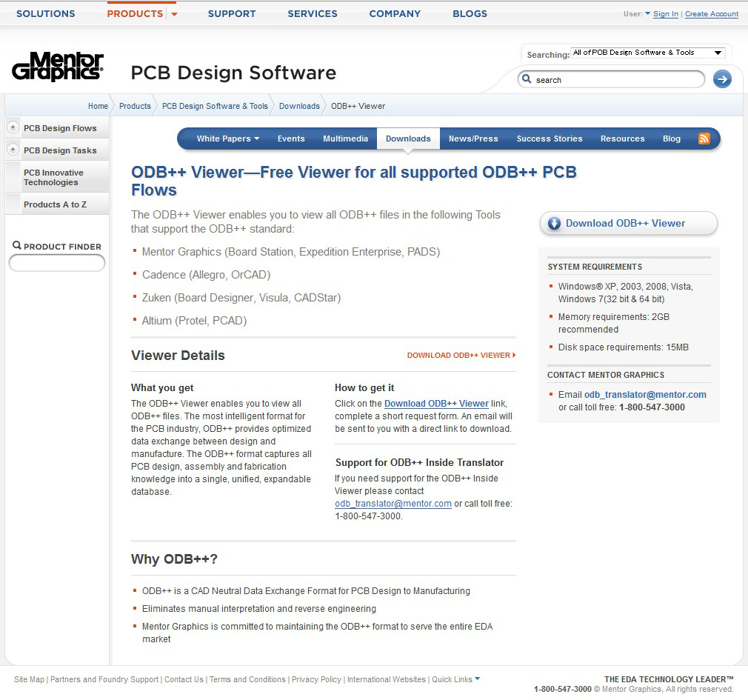
Task: Click the 'Viewer Details' heading
Action: tap(178, 356)
